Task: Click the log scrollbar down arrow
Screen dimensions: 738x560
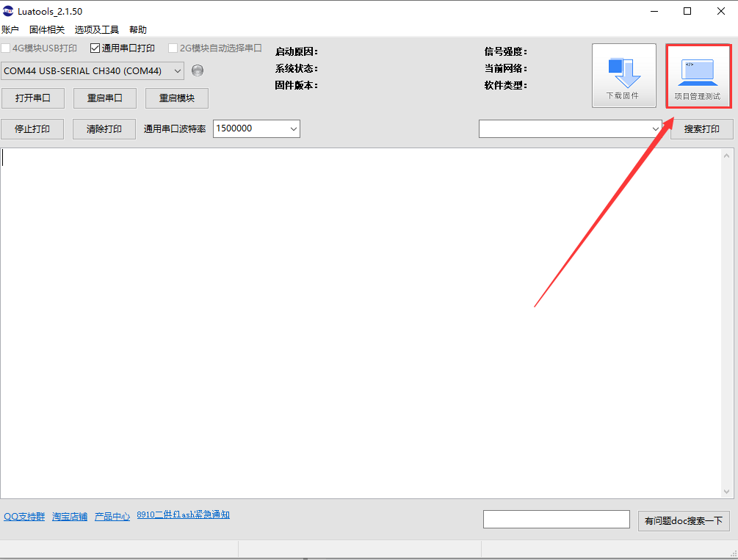Action: 726,491
